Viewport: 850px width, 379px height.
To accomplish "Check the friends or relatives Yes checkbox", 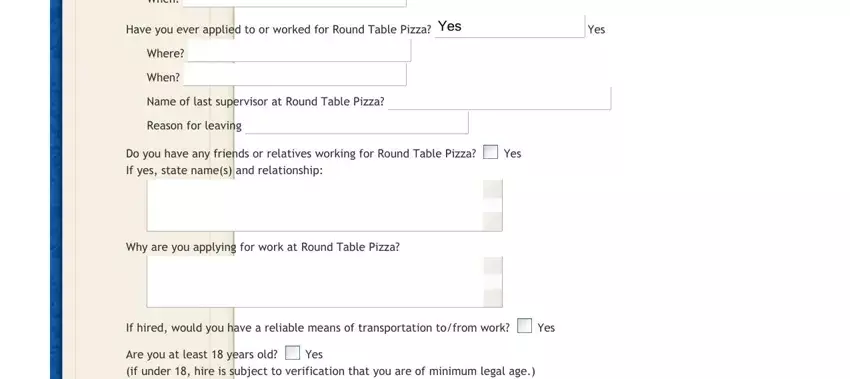I will click(x=491, y=152).
